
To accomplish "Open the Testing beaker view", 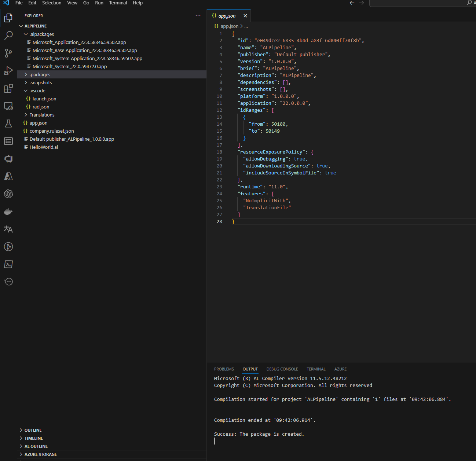I will click(8, 123).
